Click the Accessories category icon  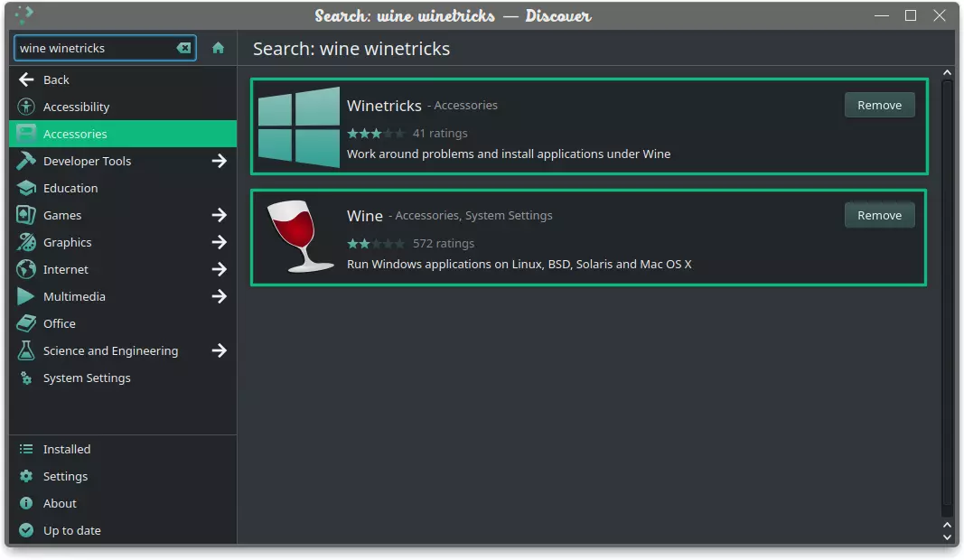tap(26, 134)
